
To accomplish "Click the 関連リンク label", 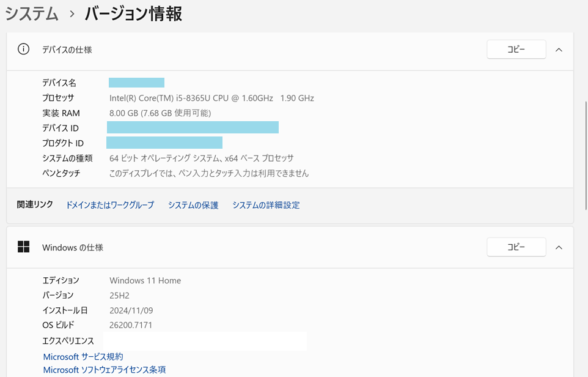I will pyautogui.click(x=35, y=204).
